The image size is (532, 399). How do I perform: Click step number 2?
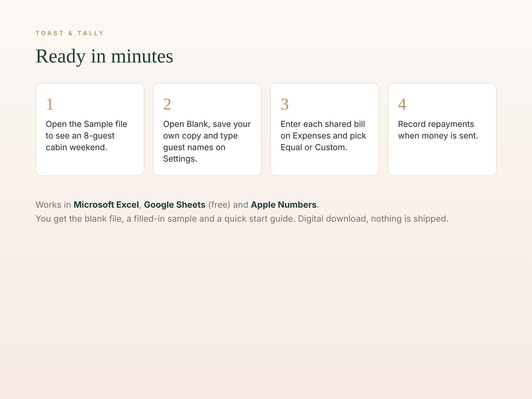tap(167, 104)
